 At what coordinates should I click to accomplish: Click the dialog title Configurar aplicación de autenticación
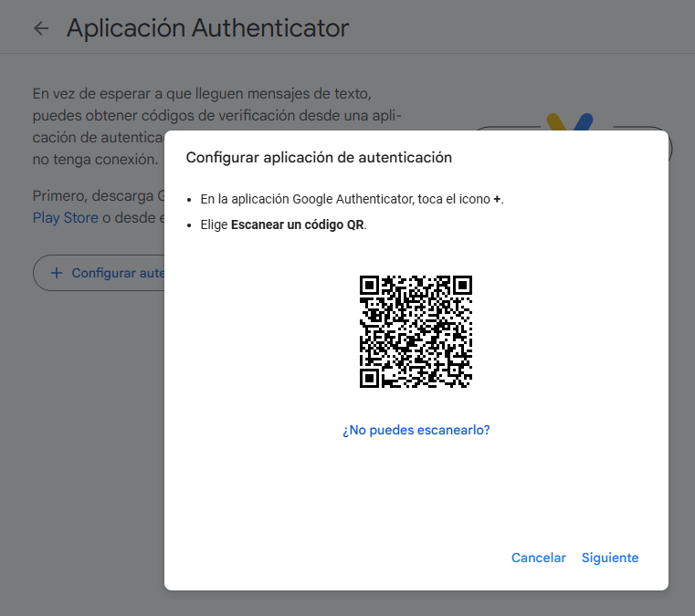[x=319, y=158]
